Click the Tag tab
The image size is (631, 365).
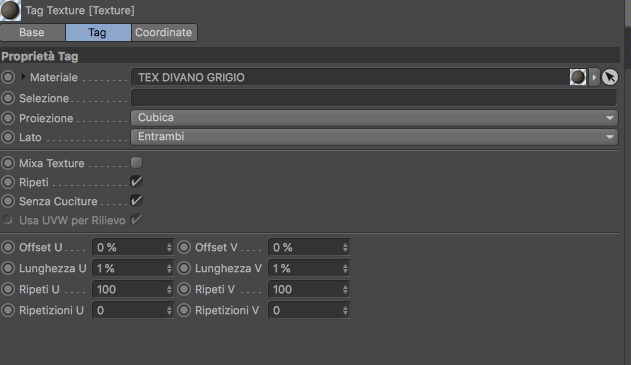tap(98, 32)
